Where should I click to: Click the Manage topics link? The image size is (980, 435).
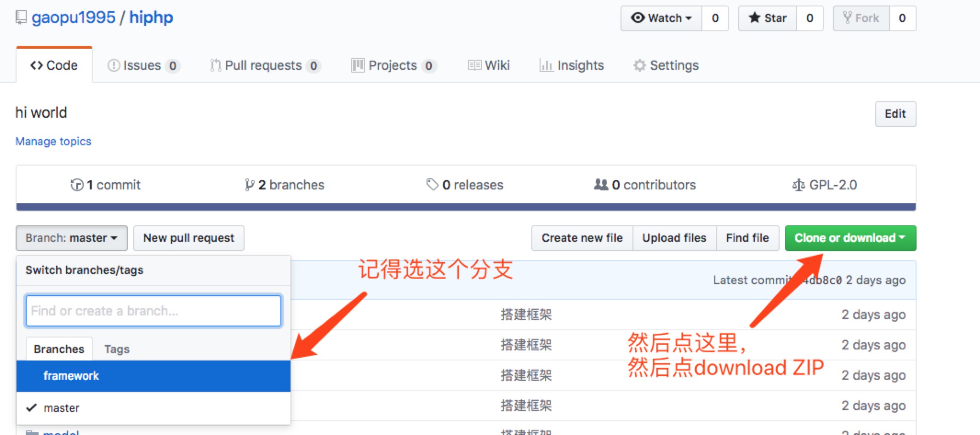(x=53, y=141)
